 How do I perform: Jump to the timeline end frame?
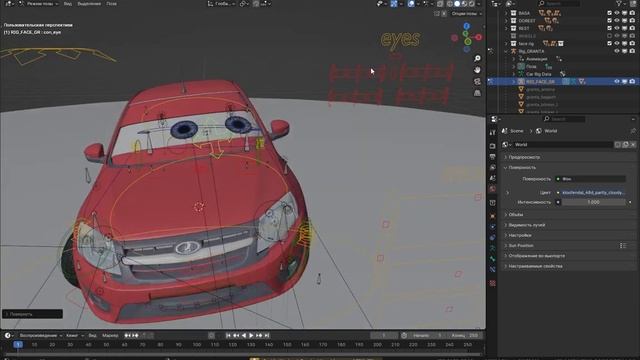pyautogui.click(x=267, y=336)
